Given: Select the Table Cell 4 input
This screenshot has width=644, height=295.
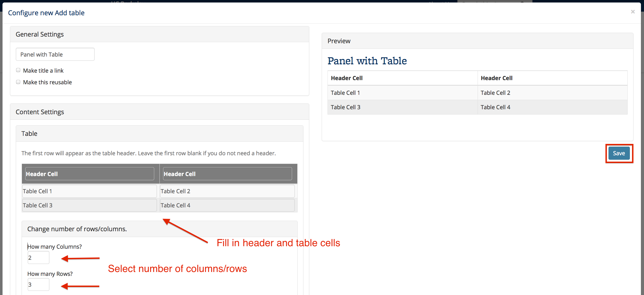Looking at the screenshot, I should pos(227,205).
